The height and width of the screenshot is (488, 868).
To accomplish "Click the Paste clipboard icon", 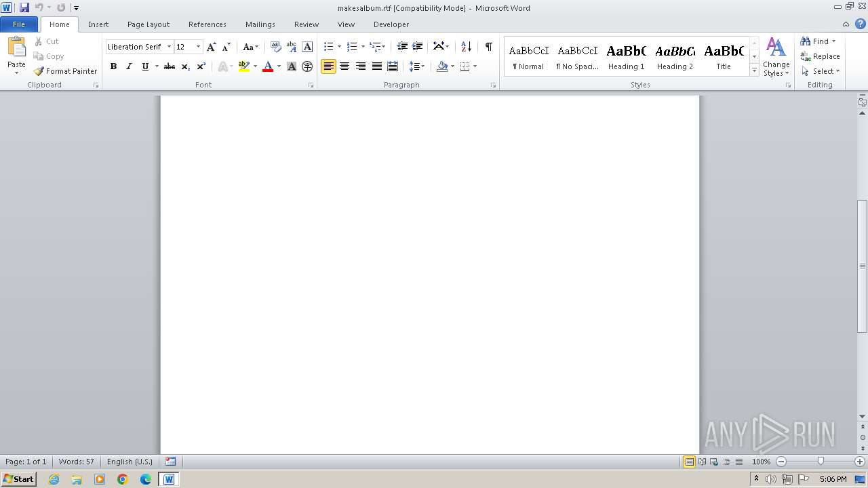I will [x=16, y=48].
